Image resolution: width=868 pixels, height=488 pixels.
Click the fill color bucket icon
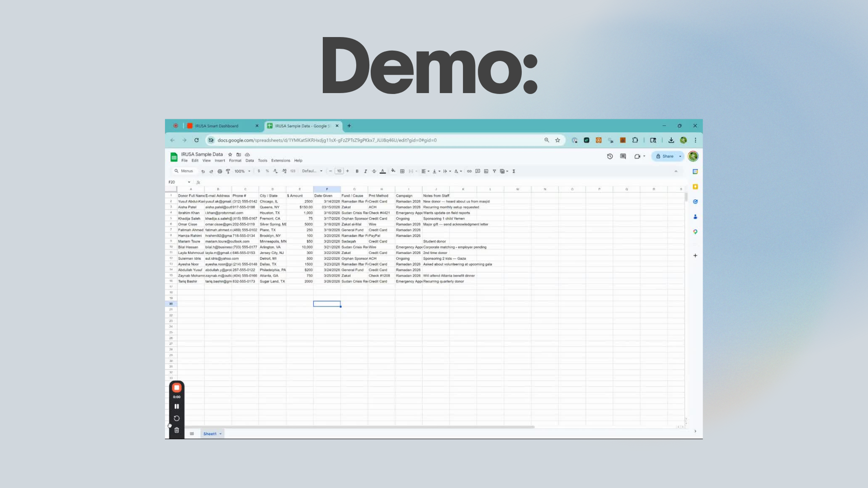click(393, 171)
